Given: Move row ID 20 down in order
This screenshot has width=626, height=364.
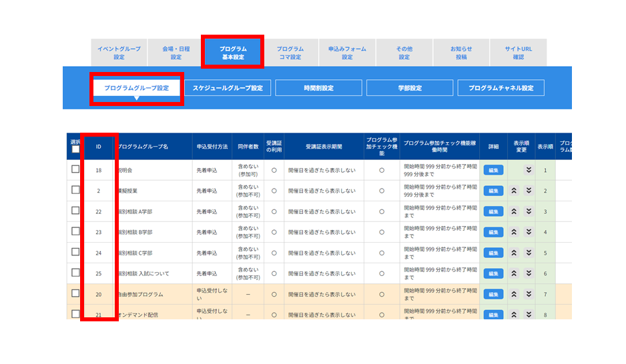Looking at the screenshot, I should coord(529,294).
